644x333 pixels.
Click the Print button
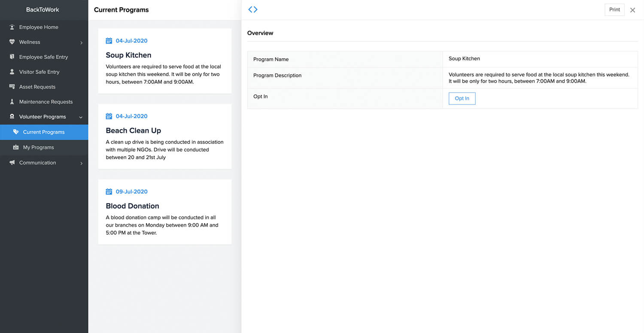pyautogui.click(x=614, y=10)
